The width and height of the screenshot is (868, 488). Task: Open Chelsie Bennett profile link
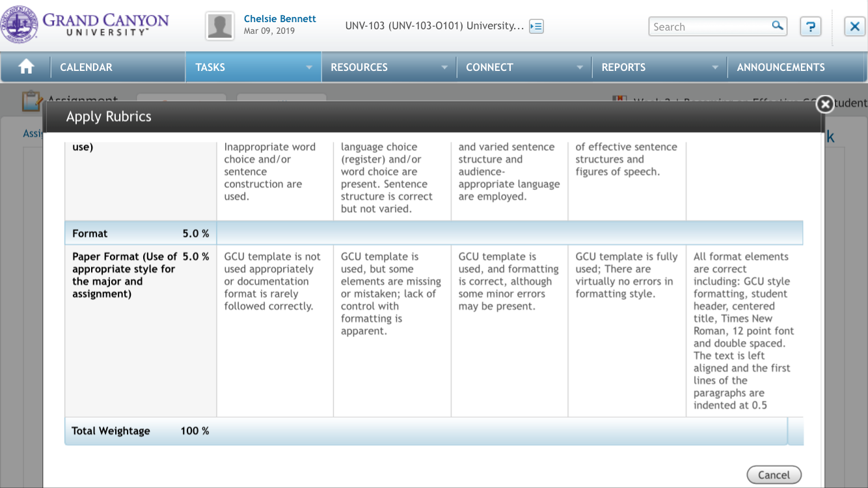[280, 19]
